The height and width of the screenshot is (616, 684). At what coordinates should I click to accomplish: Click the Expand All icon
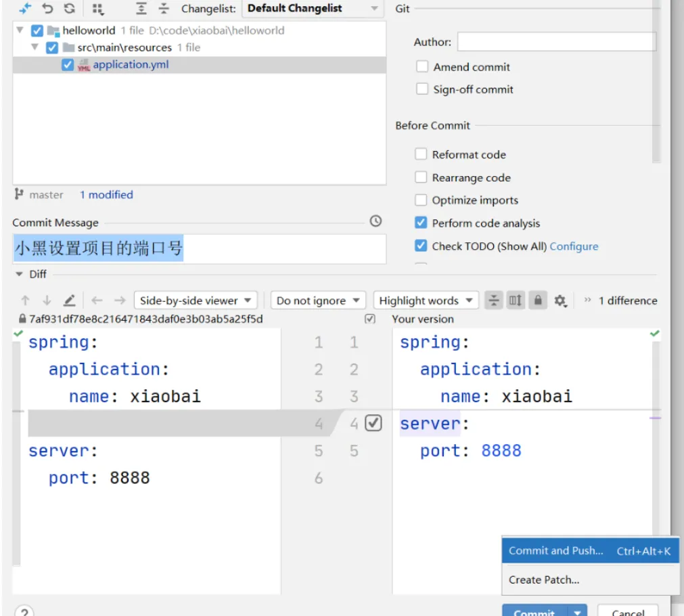[141, 8]
